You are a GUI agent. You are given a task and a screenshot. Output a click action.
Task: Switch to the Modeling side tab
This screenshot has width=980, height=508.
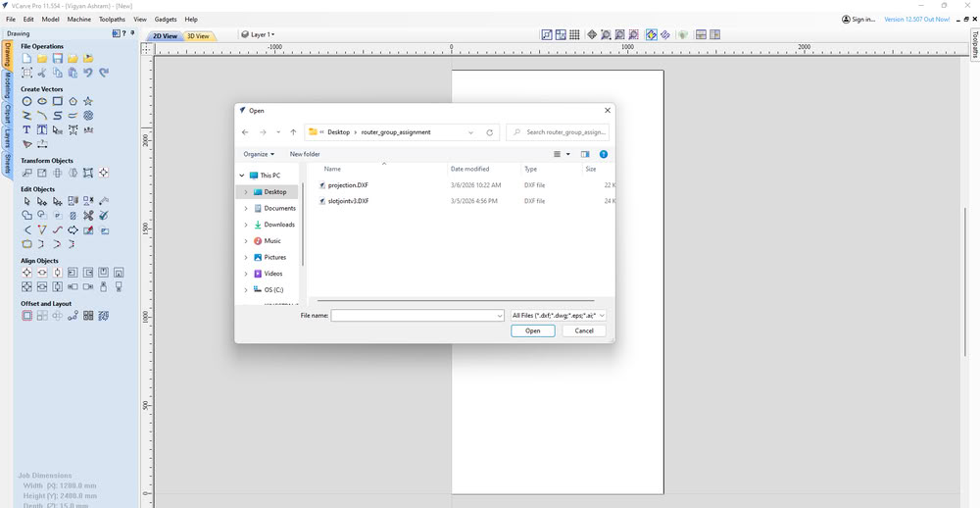[7, 85]
